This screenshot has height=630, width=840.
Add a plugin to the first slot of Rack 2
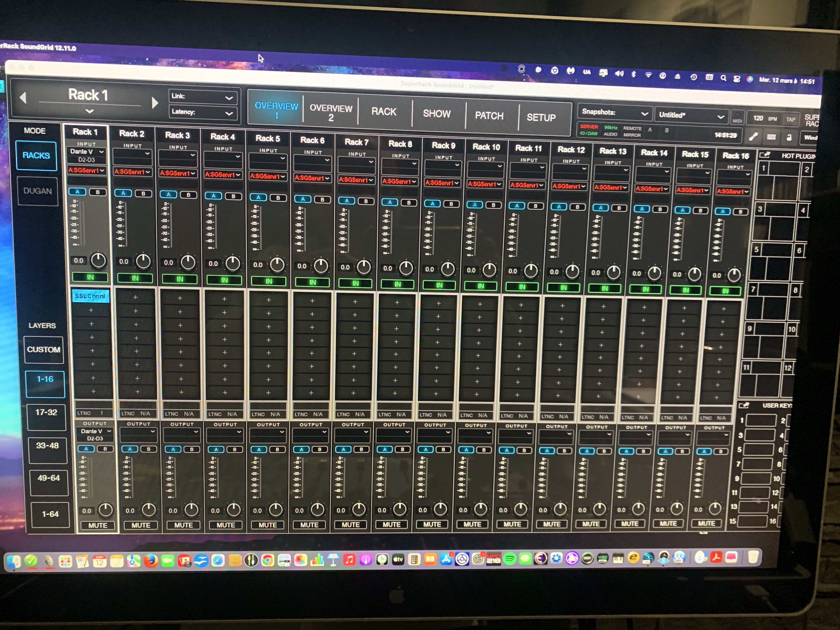pyautogui.click(x=135, y=297)
